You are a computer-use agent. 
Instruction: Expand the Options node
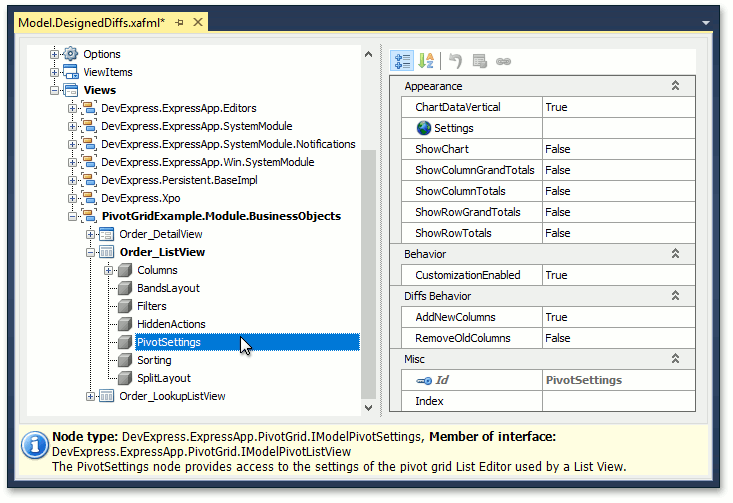click(x=54, y=54)
